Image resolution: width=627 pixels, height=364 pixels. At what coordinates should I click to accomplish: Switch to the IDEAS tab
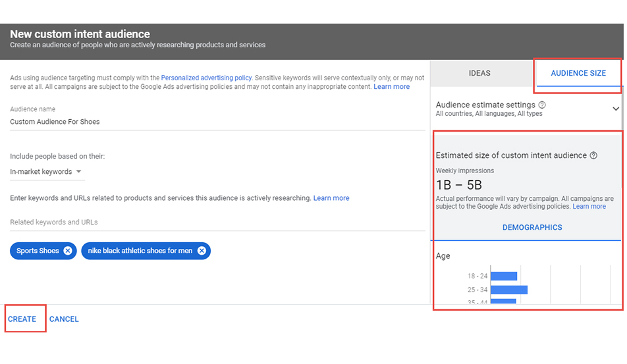coord(479,73)
